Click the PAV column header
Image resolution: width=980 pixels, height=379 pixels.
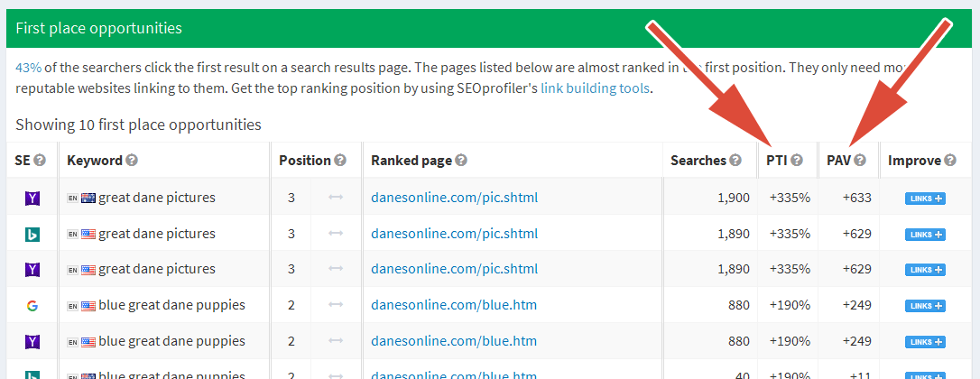[839, 161]
